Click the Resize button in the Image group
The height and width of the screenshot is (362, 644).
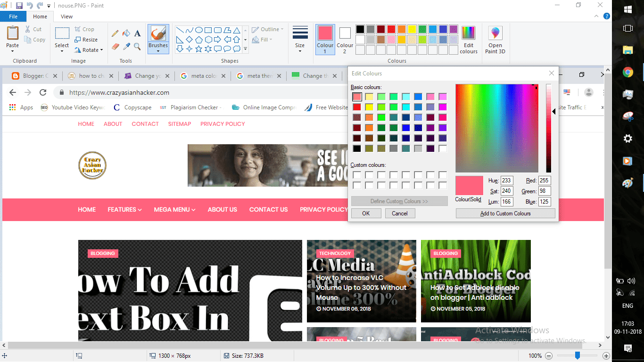(x=86, y=40)
